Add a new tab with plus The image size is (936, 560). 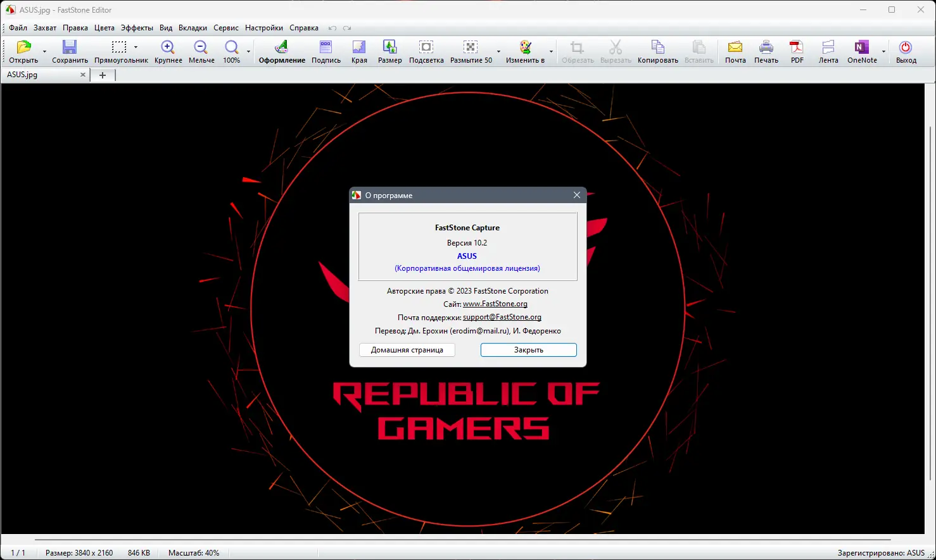click(x=103, y=75)
